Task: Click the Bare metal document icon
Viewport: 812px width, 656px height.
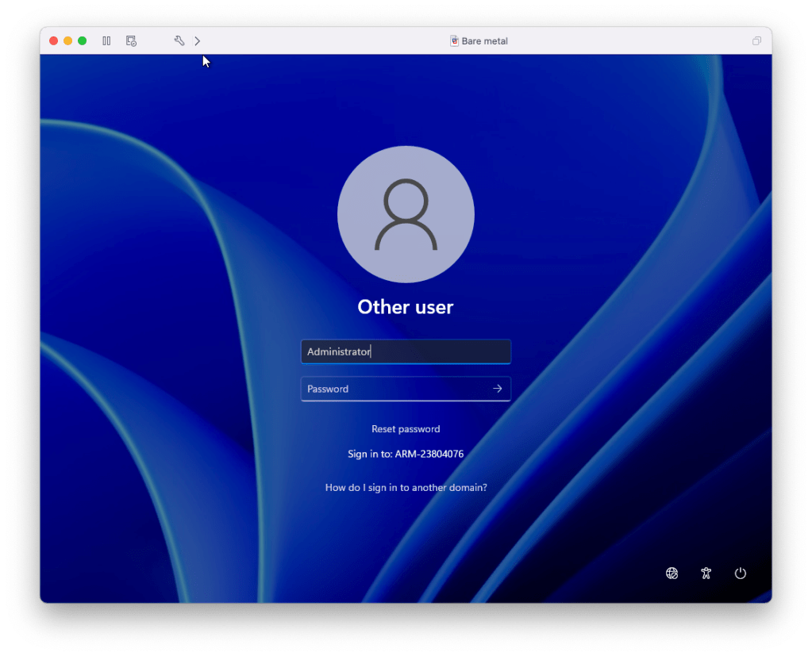Action: coord(455,41)
